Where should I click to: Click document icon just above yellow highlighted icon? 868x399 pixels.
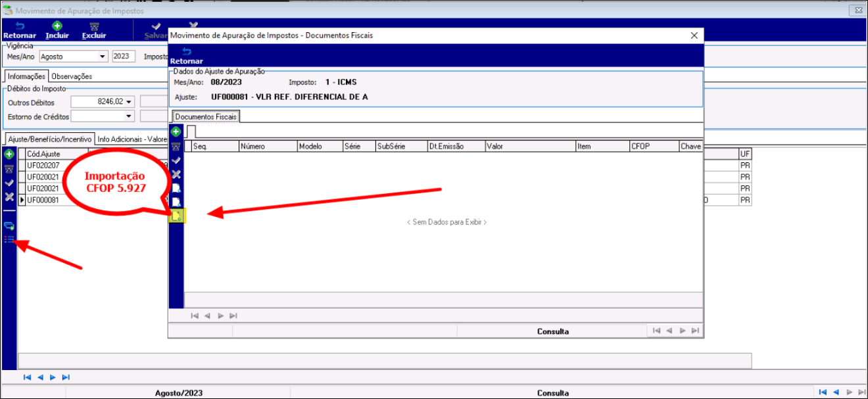(x=176, y=202)
